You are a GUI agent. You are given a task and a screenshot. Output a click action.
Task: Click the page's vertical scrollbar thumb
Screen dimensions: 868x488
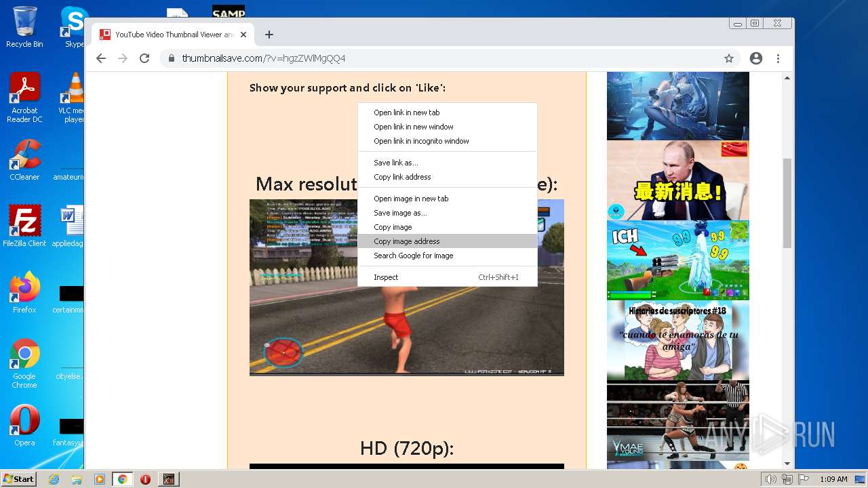click(x=787, y=203)
